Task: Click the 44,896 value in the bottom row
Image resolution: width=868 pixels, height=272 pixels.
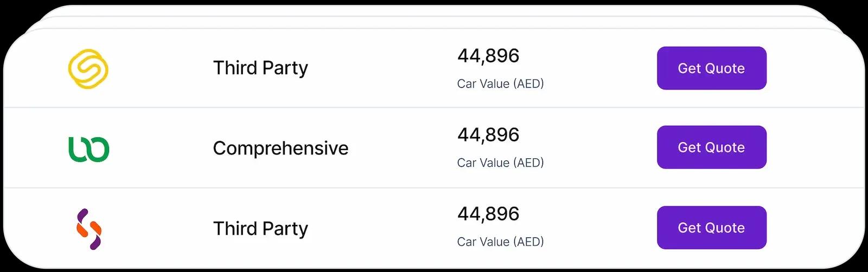Action: click(x=488, y=214)
